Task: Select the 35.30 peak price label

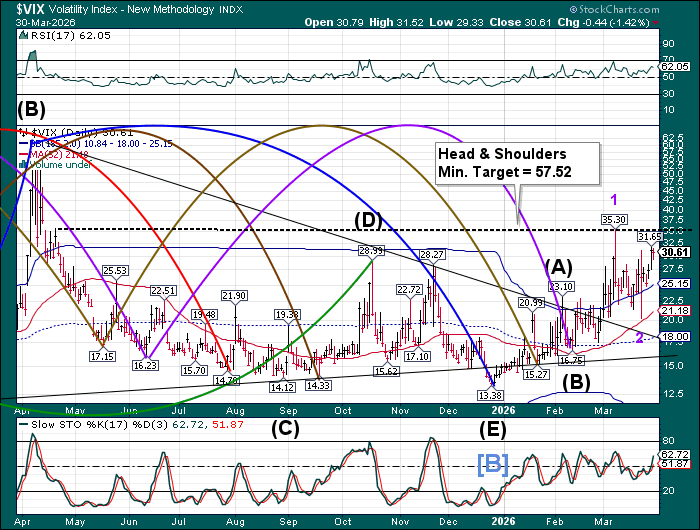Action: [613, 219]
